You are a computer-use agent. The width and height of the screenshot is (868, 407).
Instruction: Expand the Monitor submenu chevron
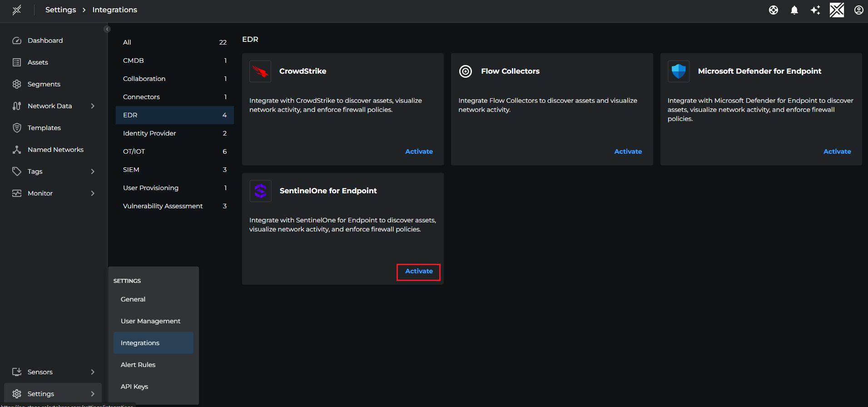93,193
